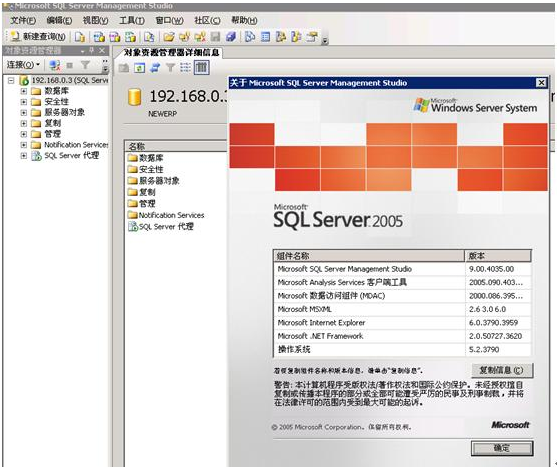This screenshot has width=557, height=468.
Task: Select the Microsoft Internet Explorer component row
Action: (402, 323)
